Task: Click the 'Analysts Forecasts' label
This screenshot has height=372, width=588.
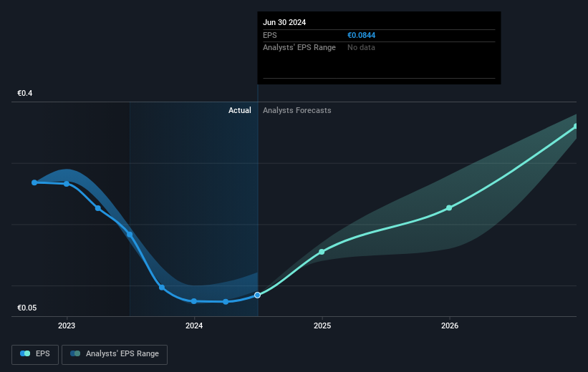Action: [297, 110]
